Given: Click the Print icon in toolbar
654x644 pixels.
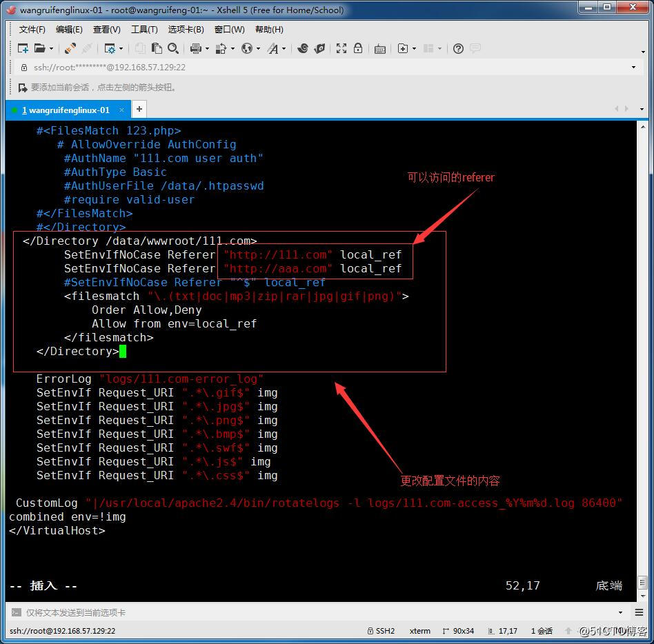Looking at the screenshot, I should (x=196, y=49).
